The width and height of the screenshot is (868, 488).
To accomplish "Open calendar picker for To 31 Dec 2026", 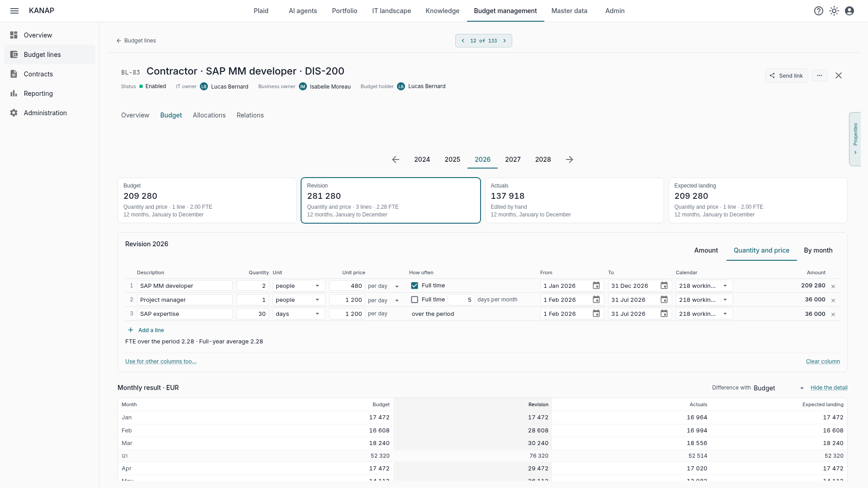I will pyautogui.click(x=664, y=286).
